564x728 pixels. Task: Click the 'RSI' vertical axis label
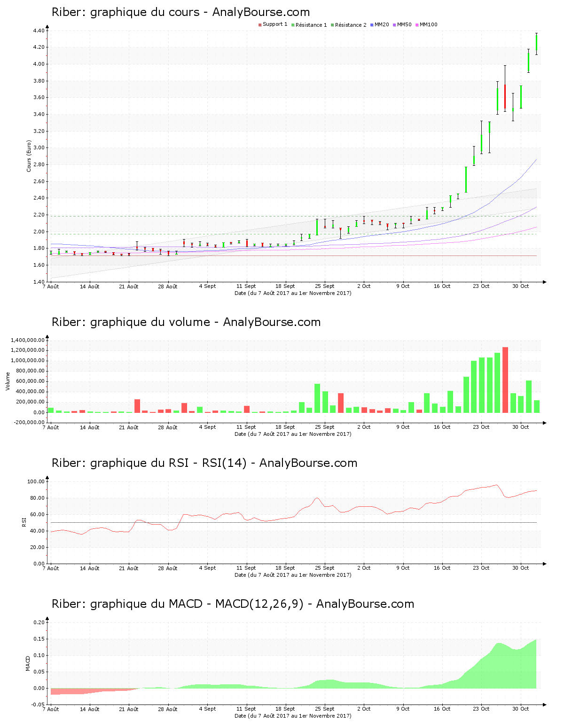point(23,522)
